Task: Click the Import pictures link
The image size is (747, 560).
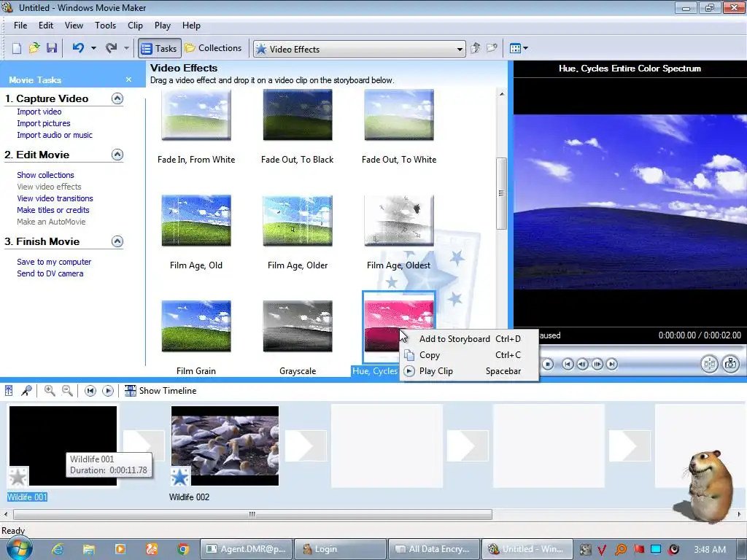Action: click(x=43, y=123)
